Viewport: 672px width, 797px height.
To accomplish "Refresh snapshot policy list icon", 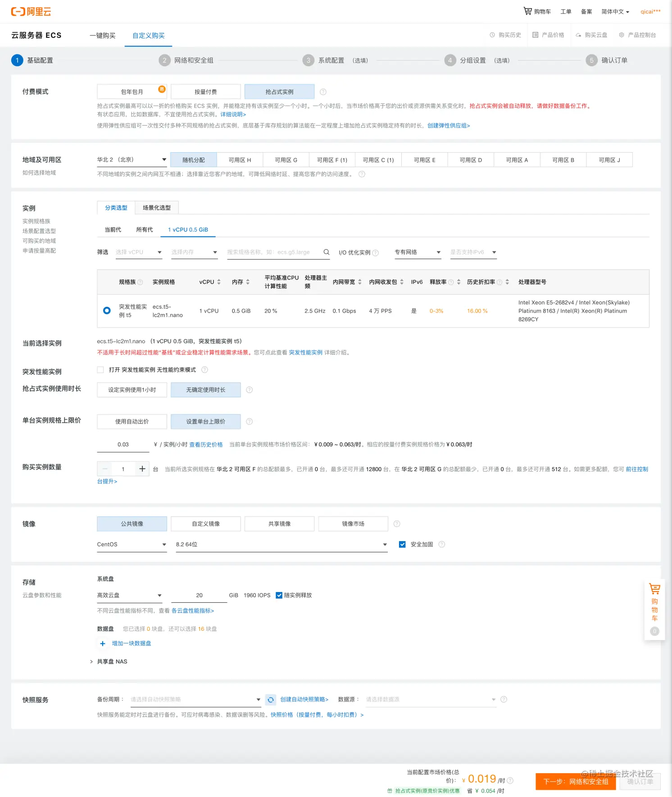I will coord(271,700).
